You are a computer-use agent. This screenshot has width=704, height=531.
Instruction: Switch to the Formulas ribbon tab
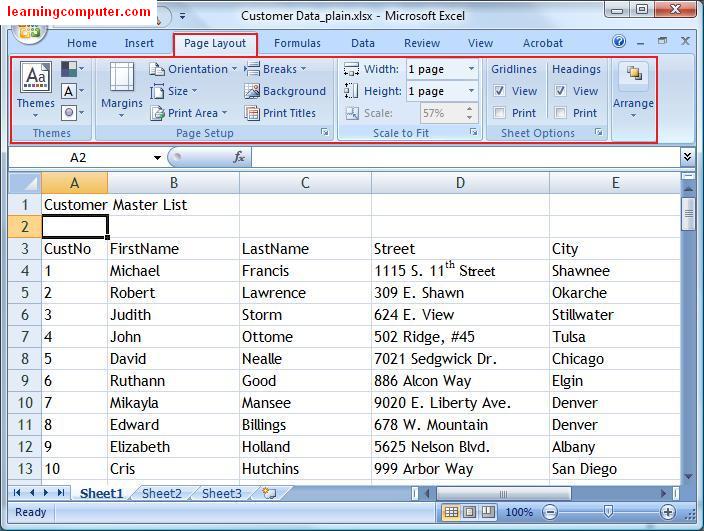(x=297, y=43)
